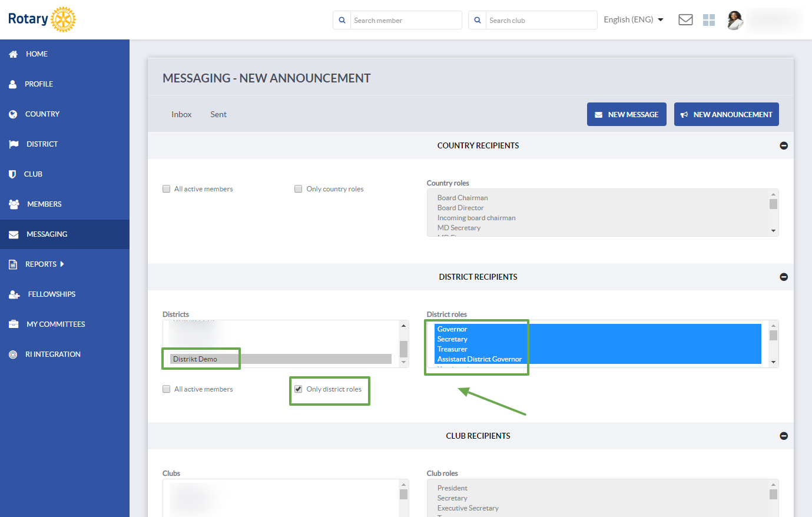Collapse the Club Recipients section
812x517 pixels.
pyautogui.click(x=784, y=436)
